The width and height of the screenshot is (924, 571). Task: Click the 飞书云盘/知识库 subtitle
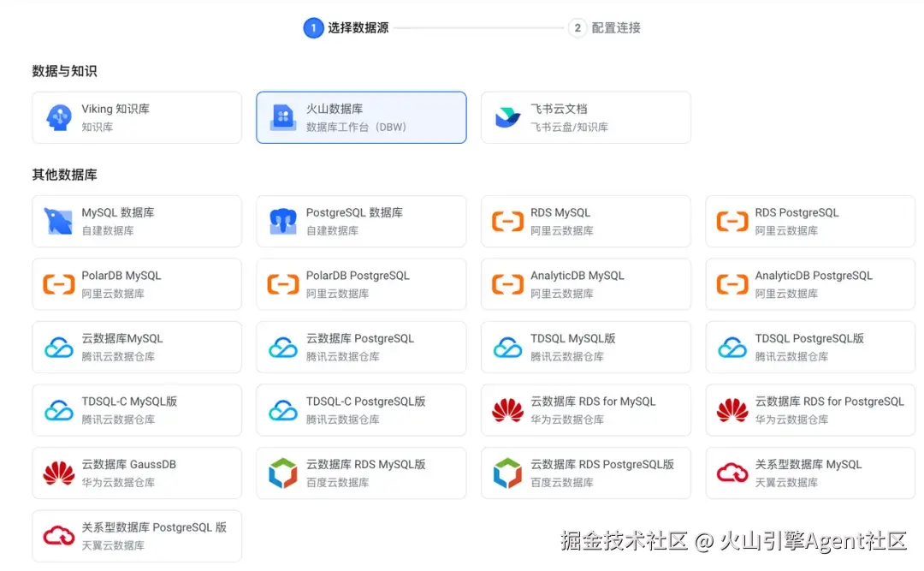click(x=569, y=128)
